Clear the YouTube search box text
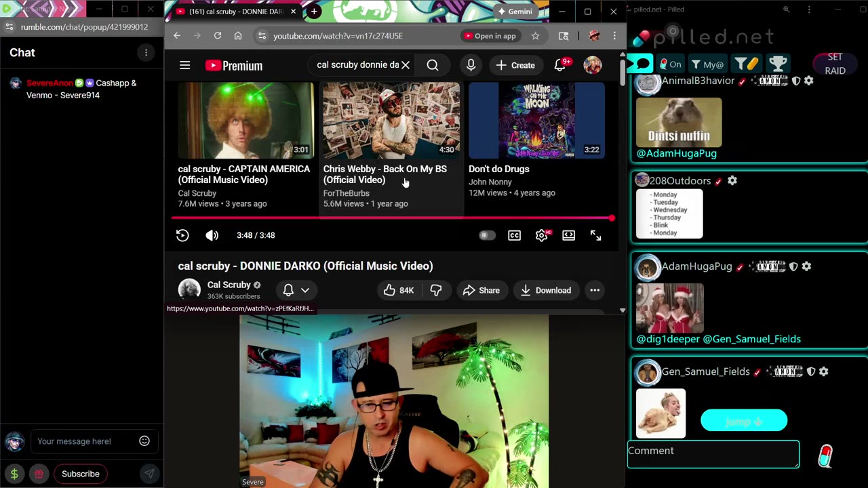 [405, 65]
